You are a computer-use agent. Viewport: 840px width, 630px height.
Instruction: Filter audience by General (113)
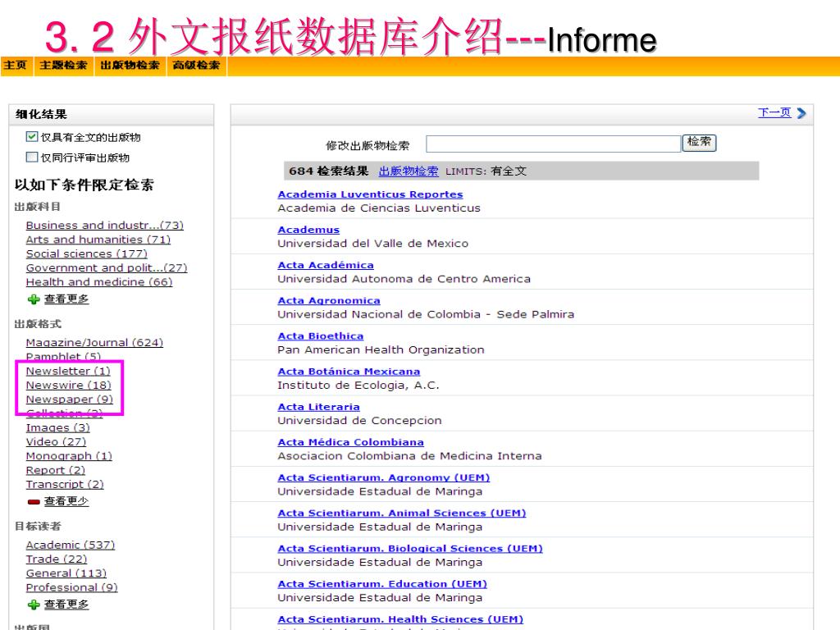(66, 573)
